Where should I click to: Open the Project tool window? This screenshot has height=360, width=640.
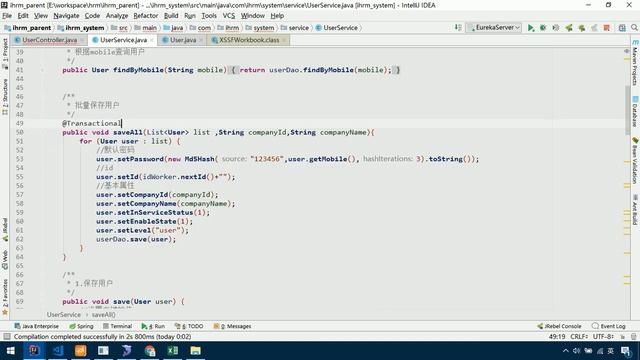tap(5, 53)
